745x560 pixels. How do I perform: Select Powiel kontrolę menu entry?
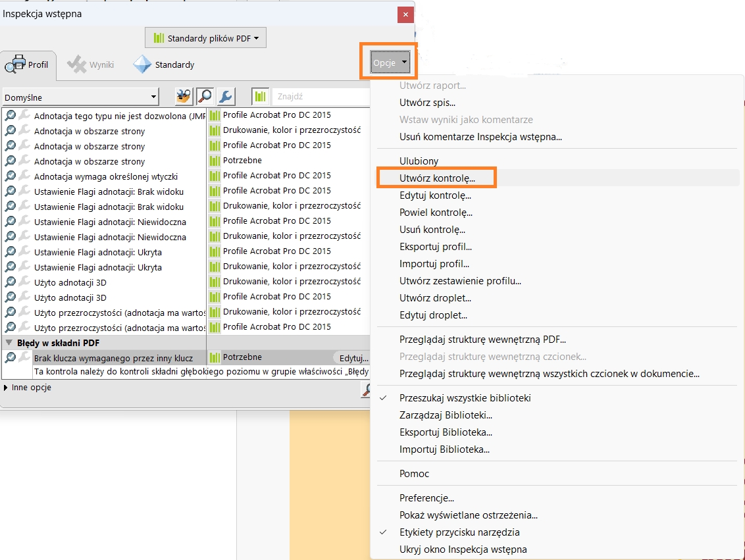pos(436,213)
